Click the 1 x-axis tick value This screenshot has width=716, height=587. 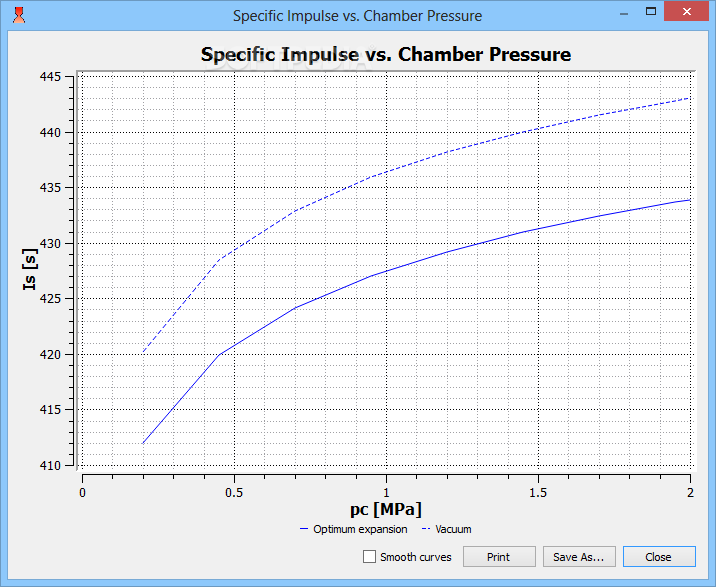tap(386, 493)
